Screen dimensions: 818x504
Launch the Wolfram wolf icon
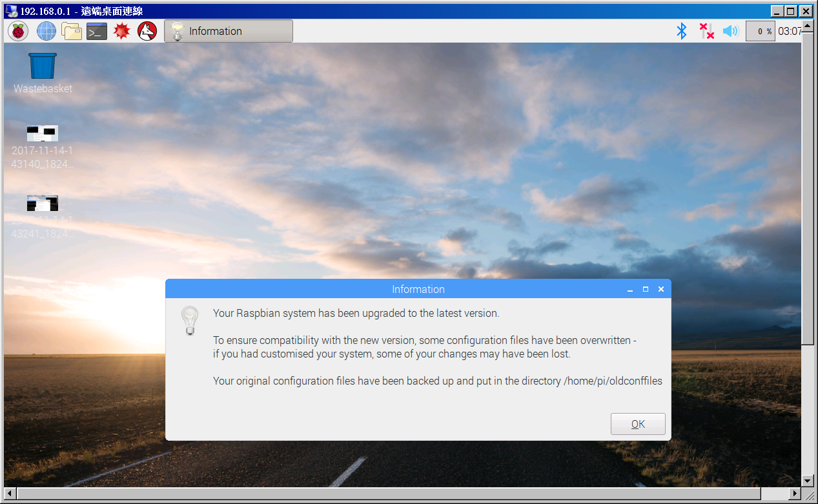tap(147, 31)
